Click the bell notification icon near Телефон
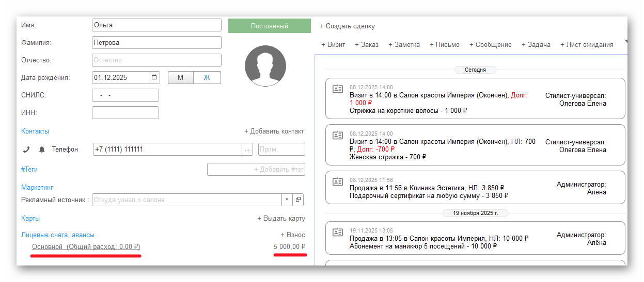The width and height of the screenshot is (644, 282). point(42,150)
